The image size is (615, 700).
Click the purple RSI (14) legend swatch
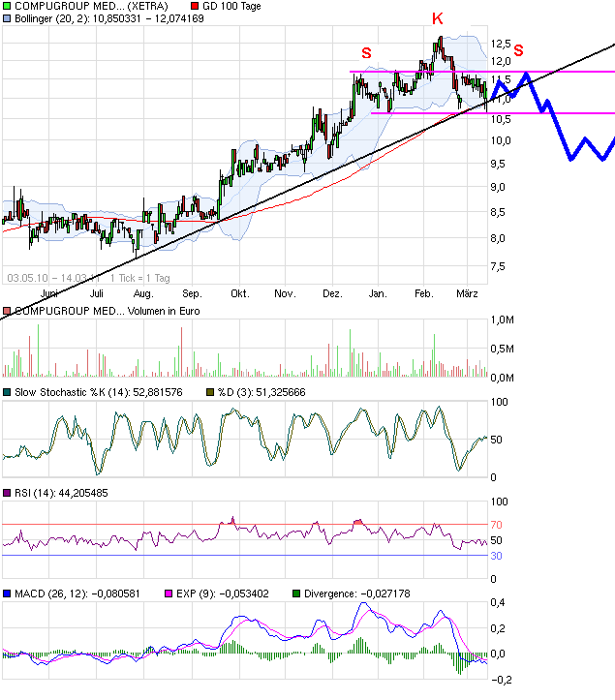7,494
